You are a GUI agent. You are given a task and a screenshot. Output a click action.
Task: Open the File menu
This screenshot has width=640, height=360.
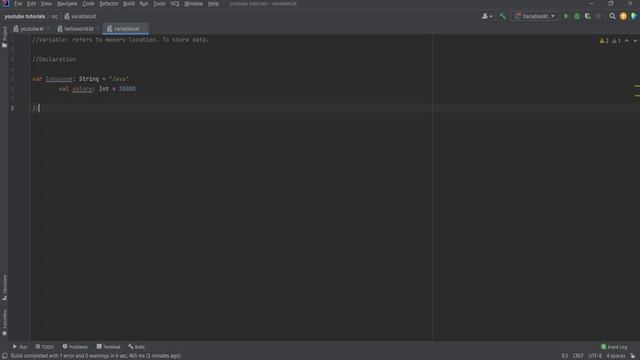pos(18,4)
